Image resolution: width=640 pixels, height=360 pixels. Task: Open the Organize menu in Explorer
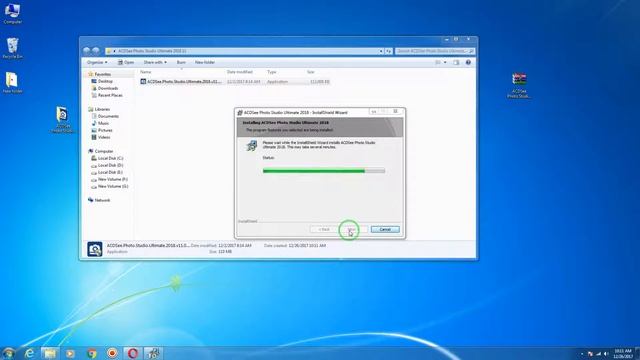(97, 62)
